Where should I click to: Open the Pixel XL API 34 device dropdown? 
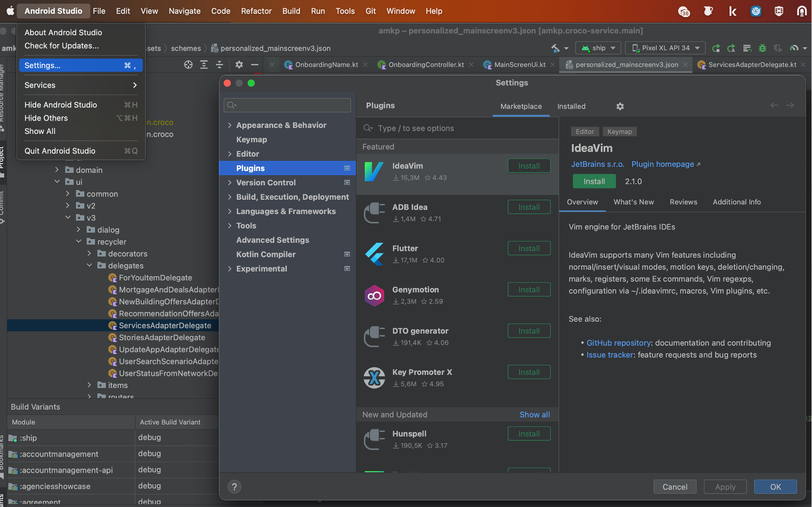coord(666,48)
